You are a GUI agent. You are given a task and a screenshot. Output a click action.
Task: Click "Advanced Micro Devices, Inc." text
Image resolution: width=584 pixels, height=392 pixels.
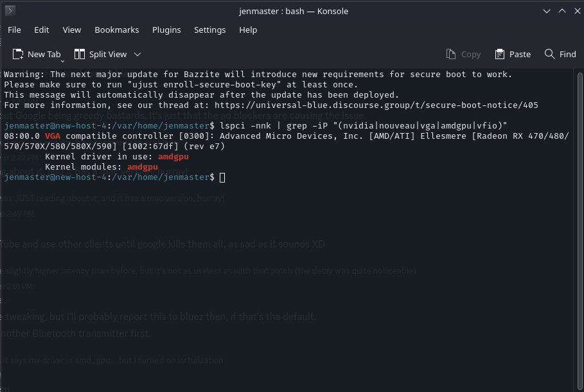point(292,136)
